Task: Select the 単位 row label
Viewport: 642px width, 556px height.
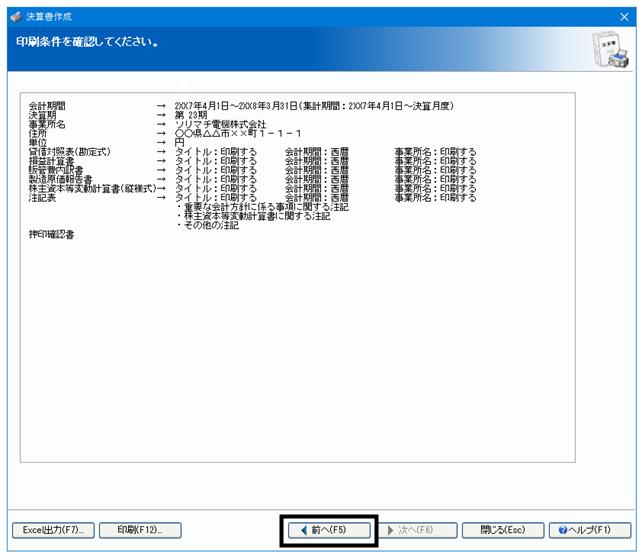Action: [38, 142]
